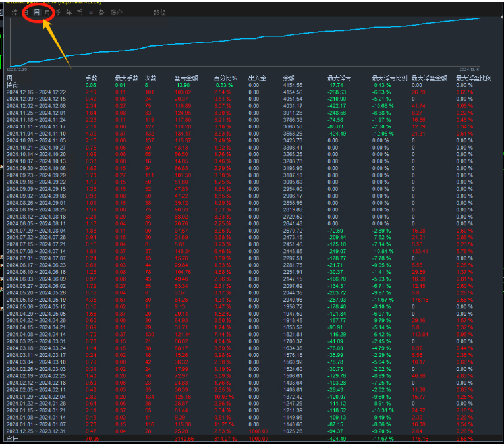
Task: Select the 2024.12.16 ~ 2024.12.22 week row
Action: coord(41,92)
